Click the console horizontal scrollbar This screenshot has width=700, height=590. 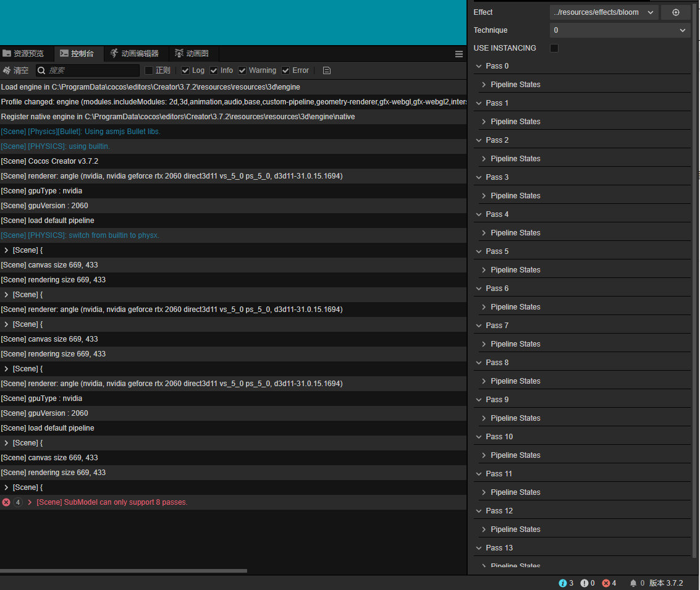pos(123,571)
